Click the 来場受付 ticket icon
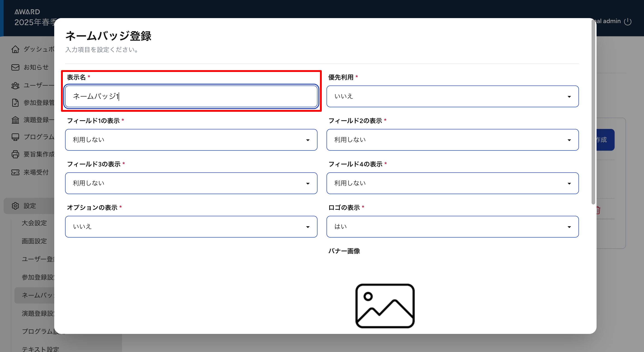 coord(15,173)
